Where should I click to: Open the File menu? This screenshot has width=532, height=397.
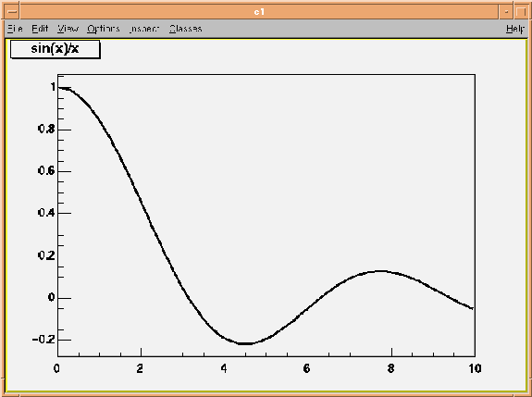point(15,29)
